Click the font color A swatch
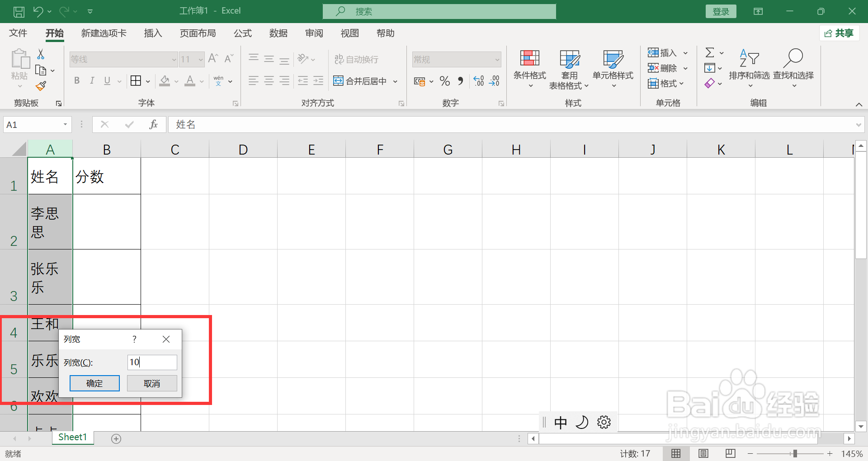The height and width of the screenshot is (461, 868). pyautogui.click(x=190, y=81)
